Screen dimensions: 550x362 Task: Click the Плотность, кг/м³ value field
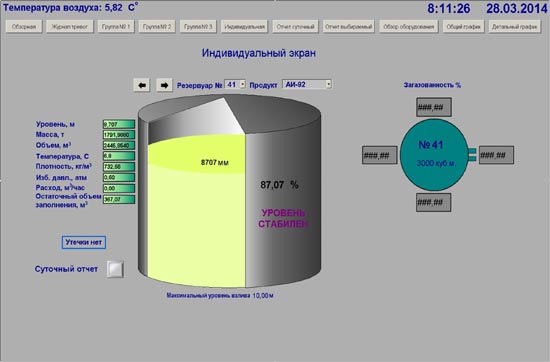click(119, 167)
